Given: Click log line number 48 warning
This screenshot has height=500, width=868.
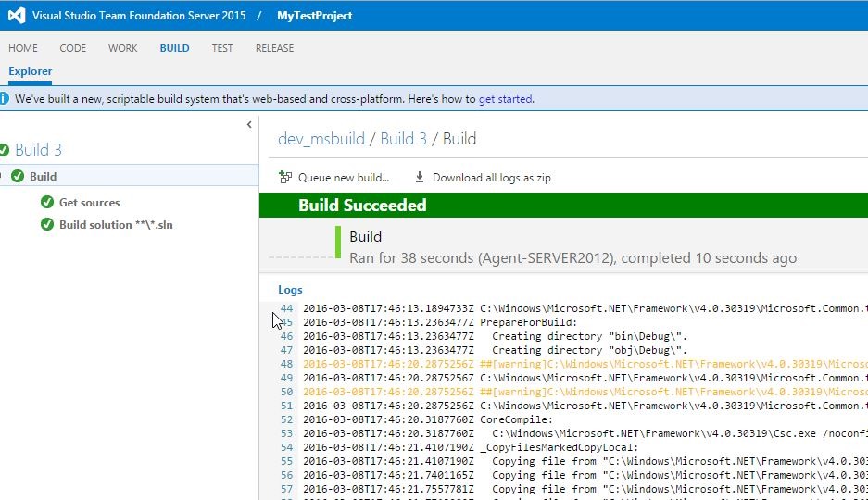Looking at the screenshot, I should tap(286, 364).
